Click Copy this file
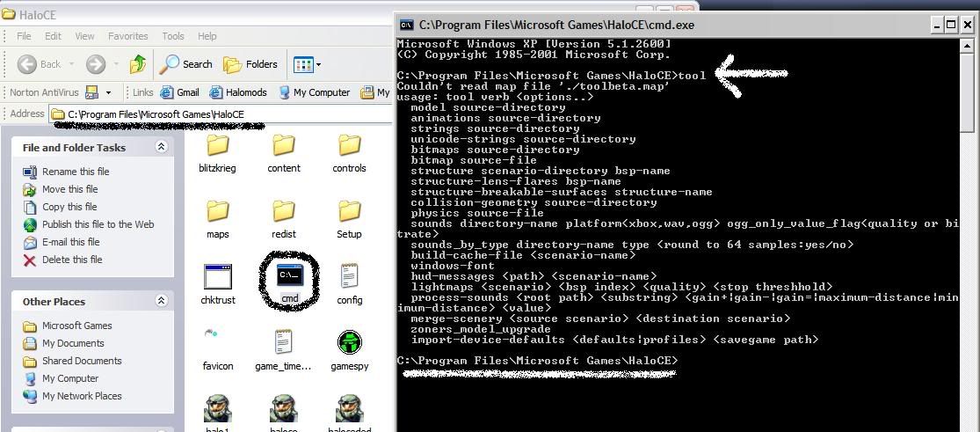980x432 pixels. 69,207
